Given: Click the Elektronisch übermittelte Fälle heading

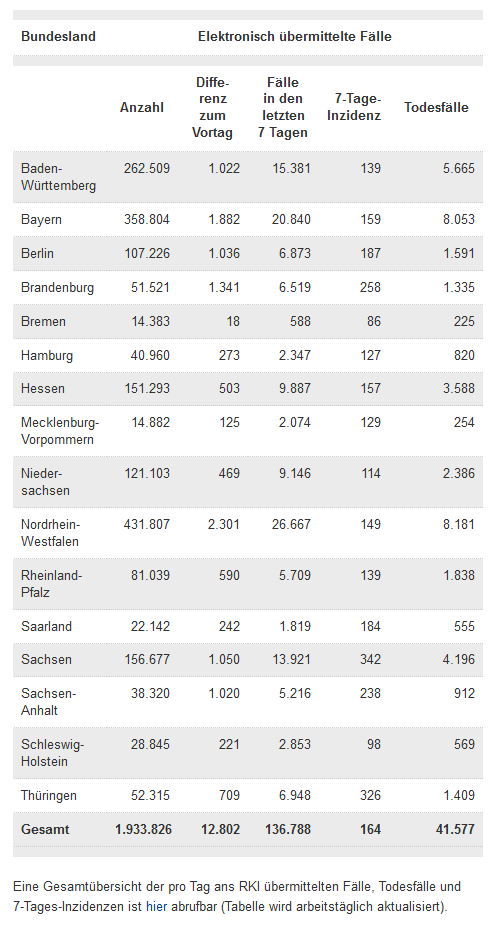Looking at the screenshot, I should (x=295, y=36).
